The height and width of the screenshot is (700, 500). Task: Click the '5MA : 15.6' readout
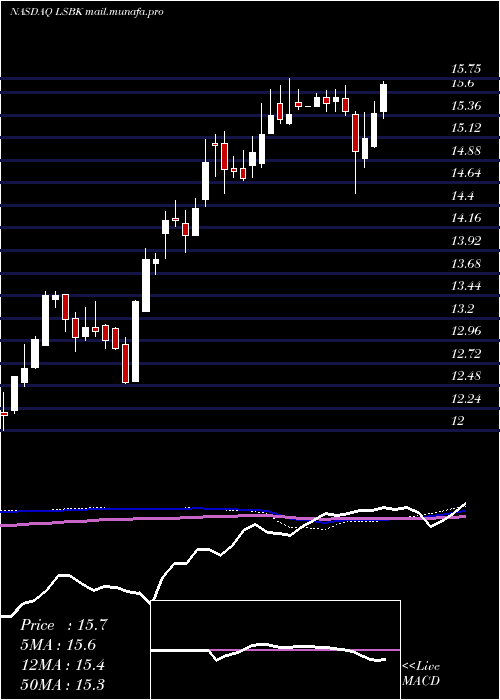click(x=58, y=645)
